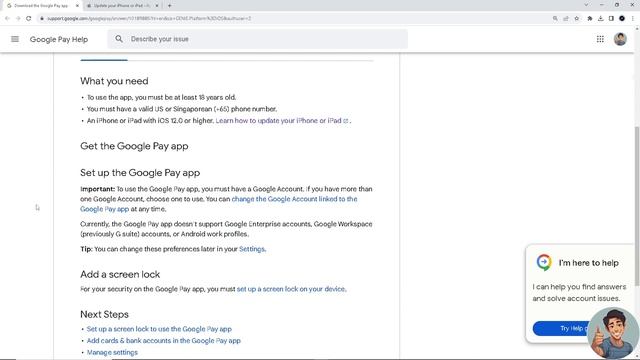Screen dimensions: 640x360
Task: Open the tab search dropdown arrow
Action: pyautogui.click(x=586, y=5)
